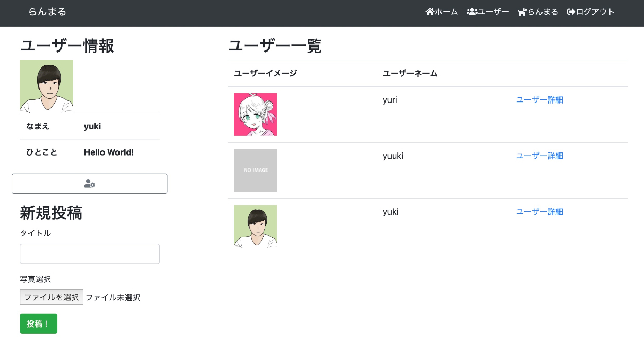
Task: Select yuri's pink avatar thumbnail
Action: coord(255,114)
